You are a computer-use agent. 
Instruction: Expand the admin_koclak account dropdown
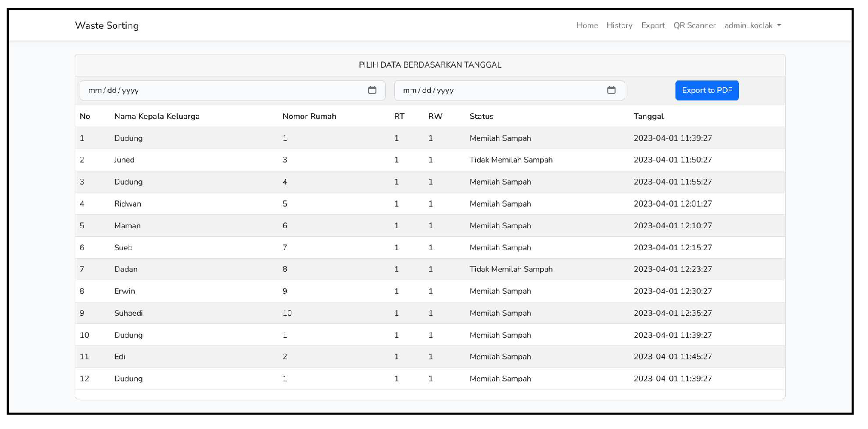[x=752, y=25]
